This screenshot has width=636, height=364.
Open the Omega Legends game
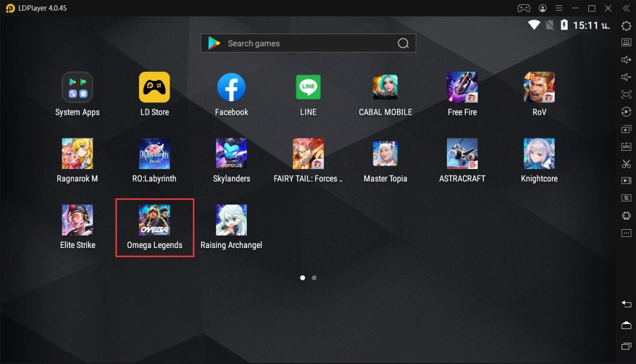(154, 220)
